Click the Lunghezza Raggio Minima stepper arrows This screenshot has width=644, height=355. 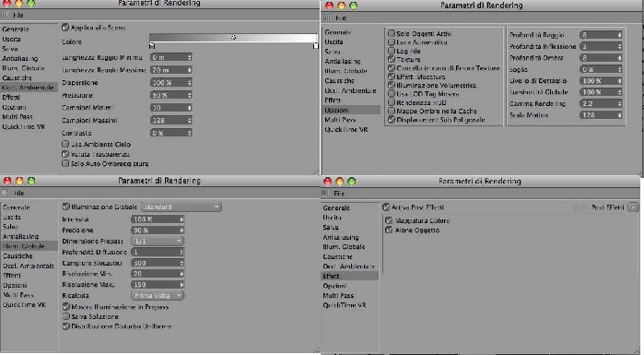[x=190, y=57]
